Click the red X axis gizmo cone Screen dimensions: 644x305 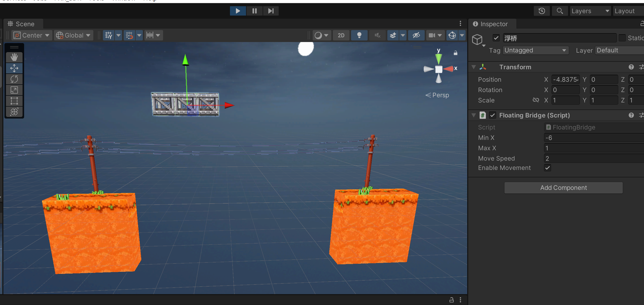[x=449, y=69]
